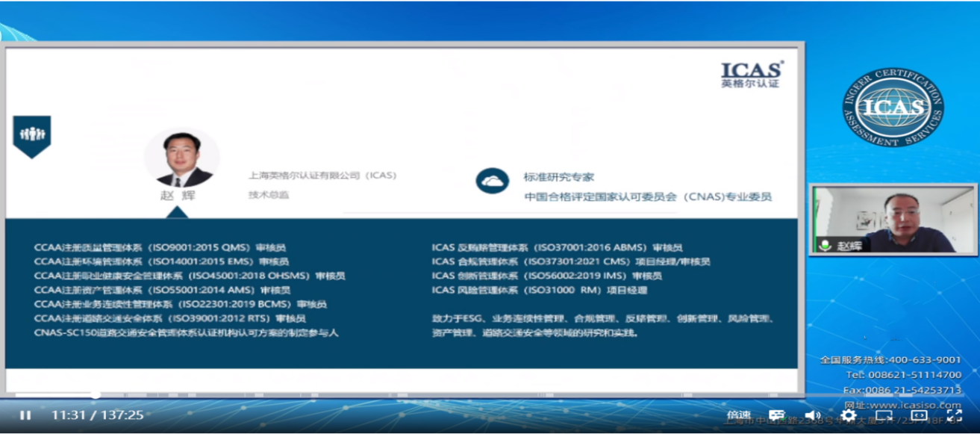Screen dimensions: 980x434
Task: Enable picture-in-picture mode icon
Action: point(884,415)
